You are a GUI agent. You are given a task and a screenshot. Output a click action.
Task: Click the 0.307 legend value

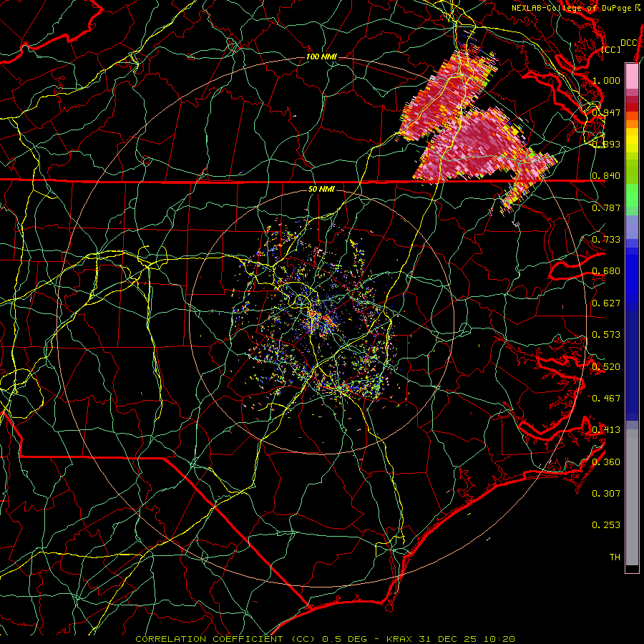click(x=606, y=494)
